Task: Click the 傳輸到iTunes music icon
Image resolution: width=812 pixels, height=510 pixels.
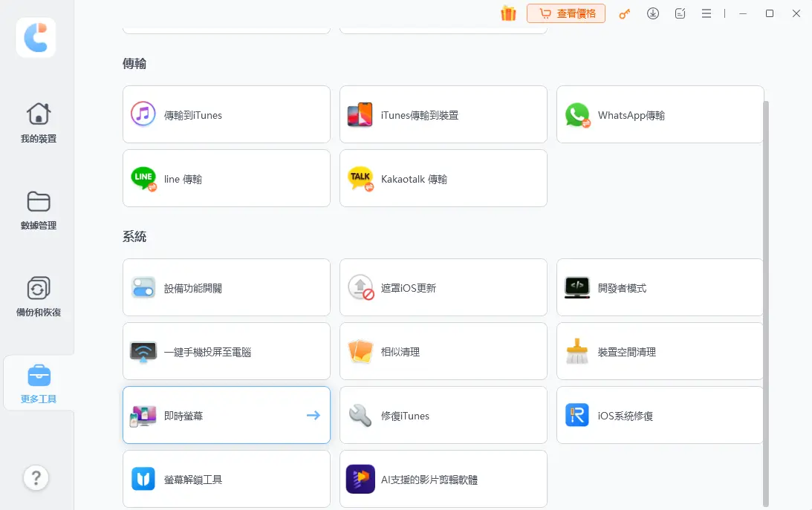Action: tap(143, 114)
